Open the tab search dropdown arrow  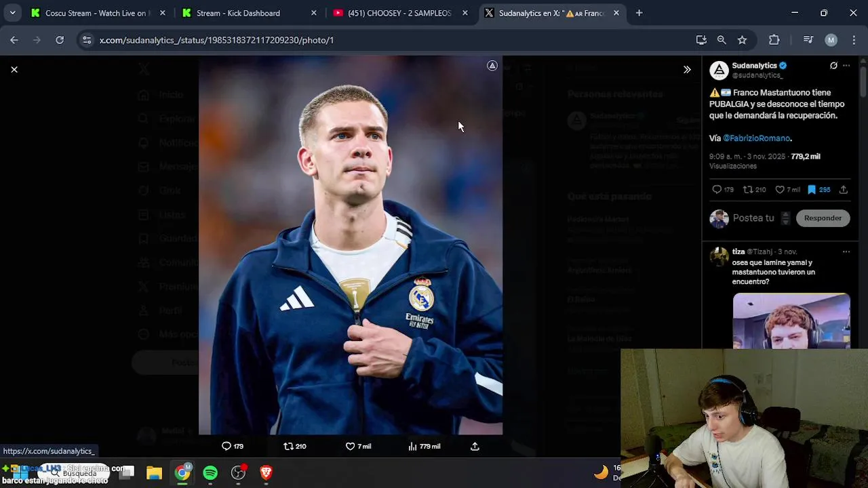pos(12,13)
